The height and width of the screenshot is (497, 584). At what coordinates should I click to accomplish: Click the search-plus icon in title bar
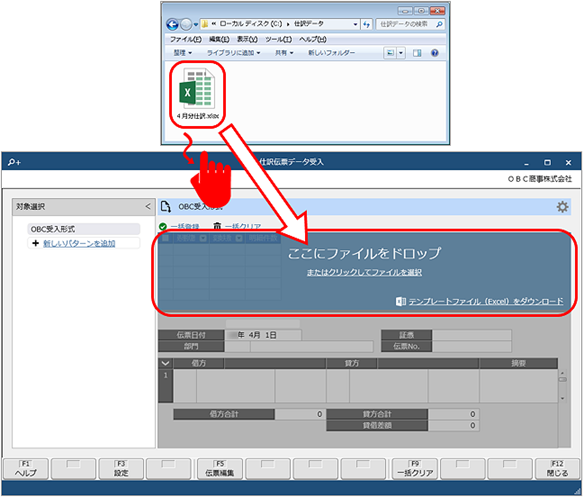[15, 162]
